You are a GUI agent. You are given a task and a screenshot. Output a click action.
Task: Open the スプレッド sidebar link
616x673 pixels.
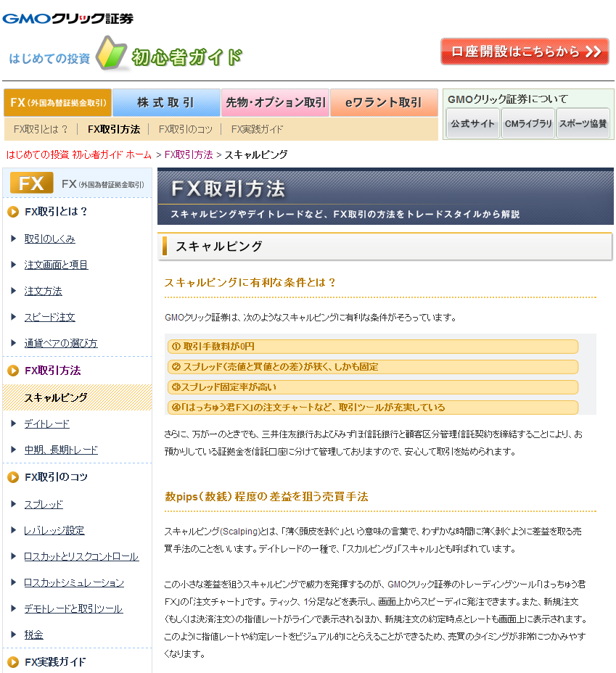44,504
